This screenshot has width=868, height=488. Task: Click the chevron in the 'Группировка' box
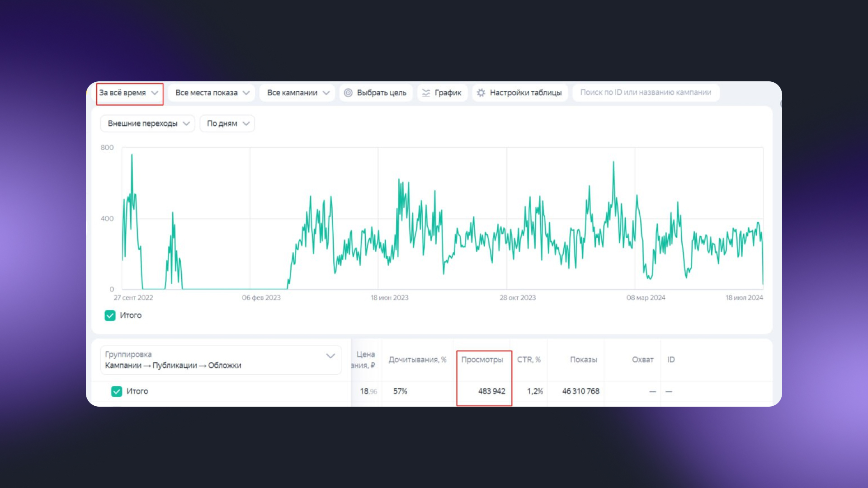tap(330, 356)
